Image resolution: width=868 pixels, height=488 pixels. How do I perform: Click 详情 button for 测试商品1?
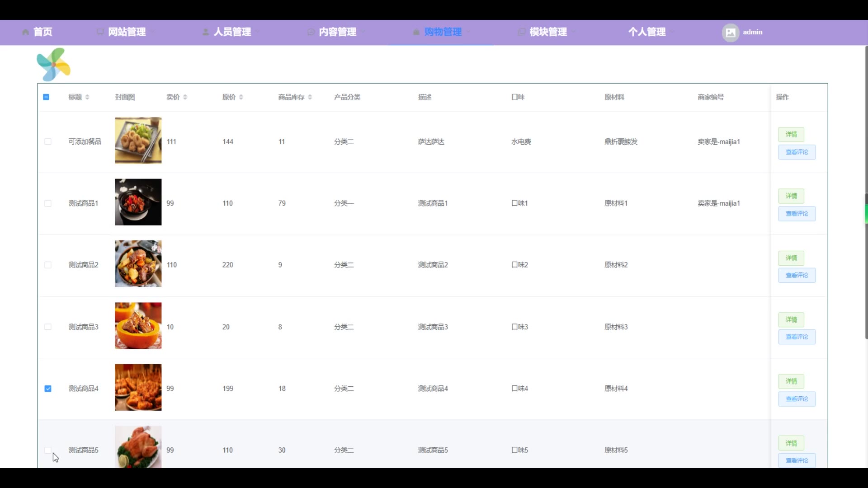coord(791,196)
